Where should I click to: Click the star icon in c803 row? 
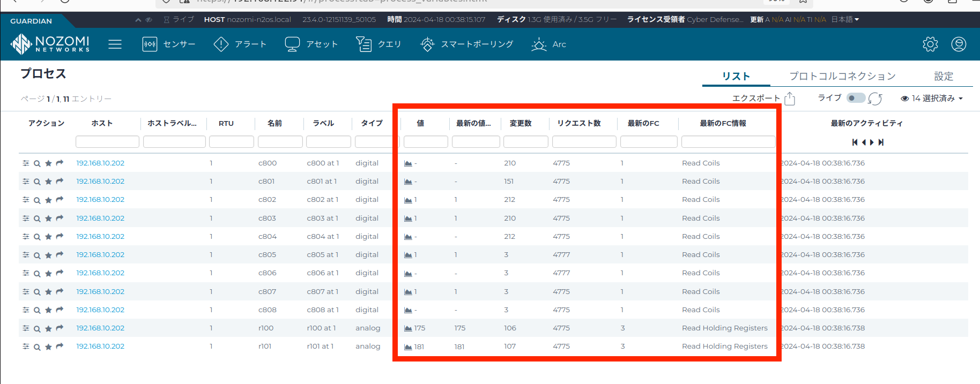(x=48, y=219)
